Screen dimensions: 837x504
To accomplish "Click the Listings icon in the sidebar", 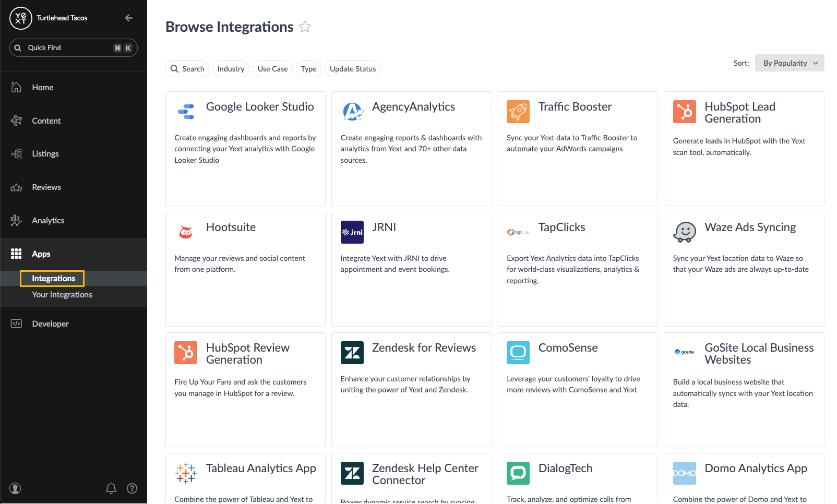I will click(x=16, y=154).
